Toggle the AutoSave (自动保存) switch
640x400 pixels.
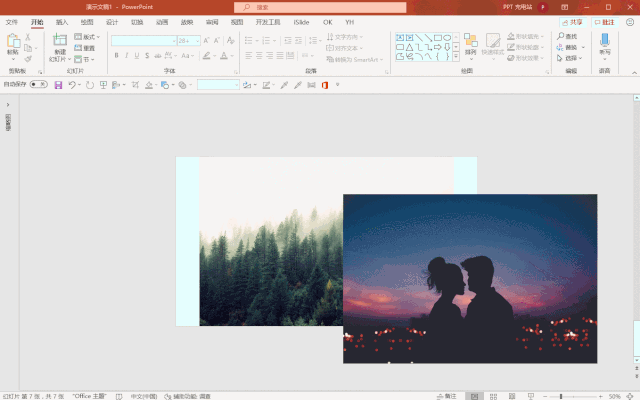[x=38, y=85]
